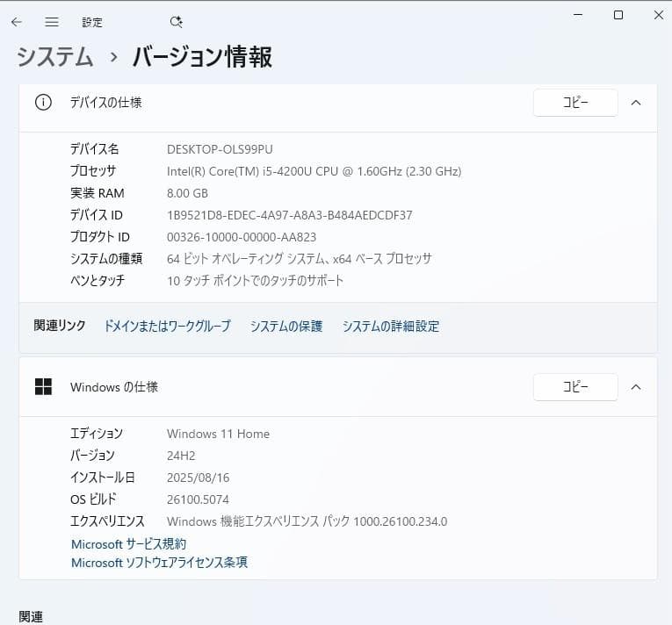
Task: Click the search icon in the title bar
Action: [x=177, y=22]
